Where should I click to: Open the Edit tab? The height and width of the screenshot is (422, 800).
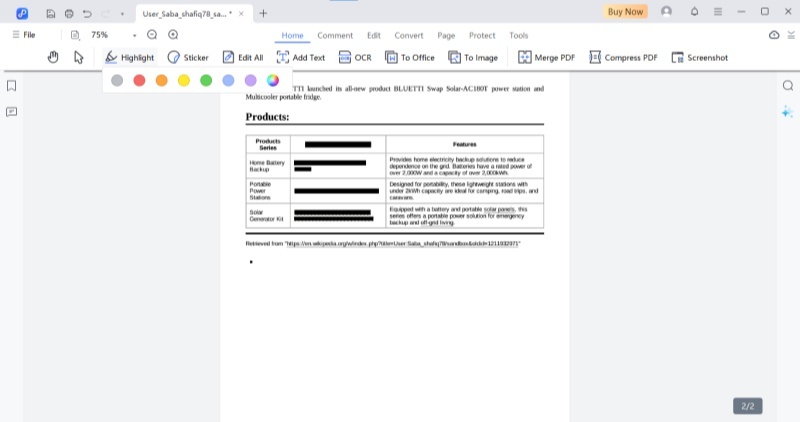click(x=373, y=35)
